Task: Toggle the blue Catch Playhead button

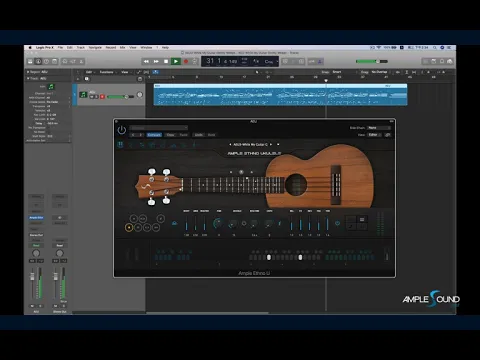Action: 155,72
